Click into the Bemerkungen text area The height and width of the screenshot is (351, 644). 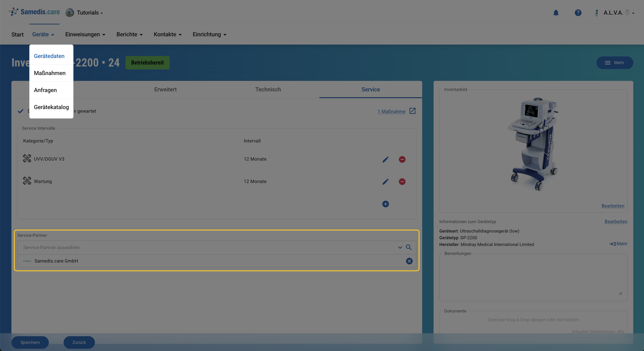pyautogui.click(x=533, y=278)
